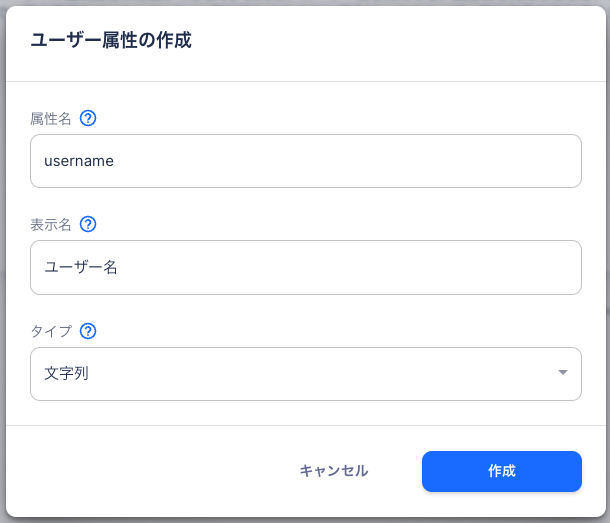Open the help tooltip next to 表示名
This screenshot has width=610, height=523.
(88, 224)
